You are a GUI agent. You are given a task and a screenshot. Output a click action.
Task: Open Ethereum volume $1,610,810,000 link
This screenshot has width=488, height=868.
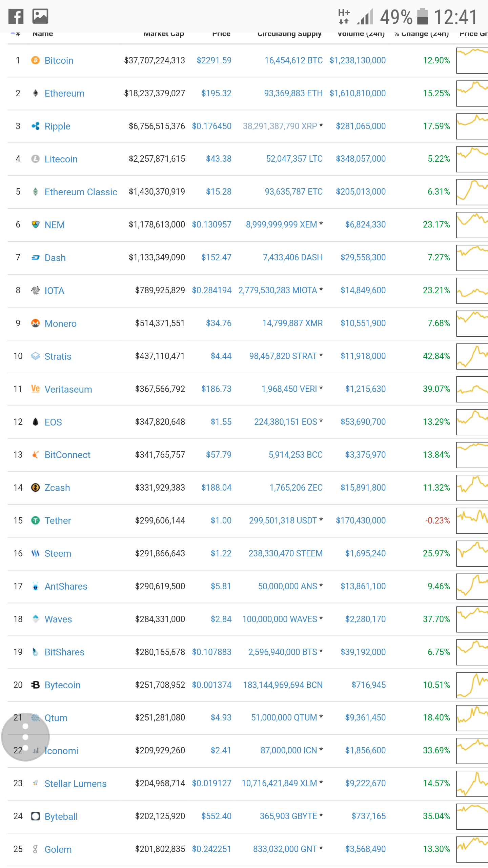click(x=358, y=93)
